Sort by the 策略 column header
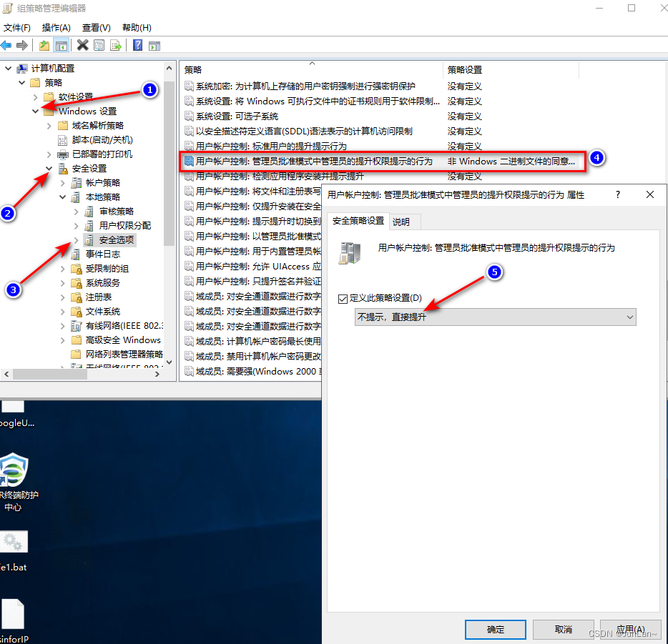This screenshot has height=644, width=668. click(312, 70)
